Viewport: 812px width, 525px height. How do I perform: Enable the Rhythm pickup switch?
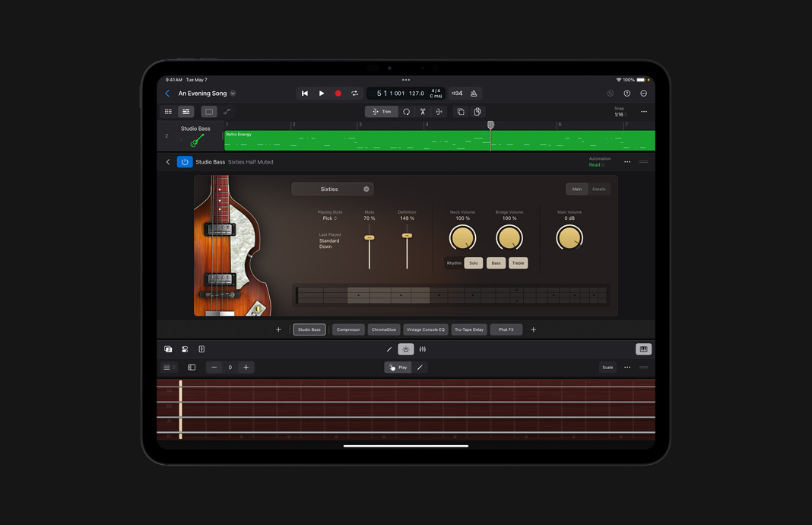point(454,262)
